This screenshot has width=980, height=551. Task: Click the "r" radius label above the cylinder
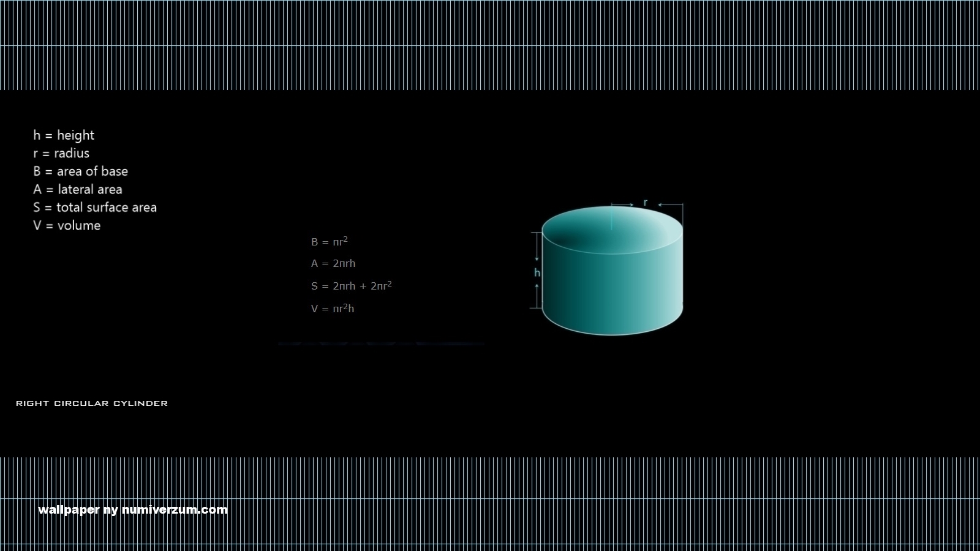645,203
